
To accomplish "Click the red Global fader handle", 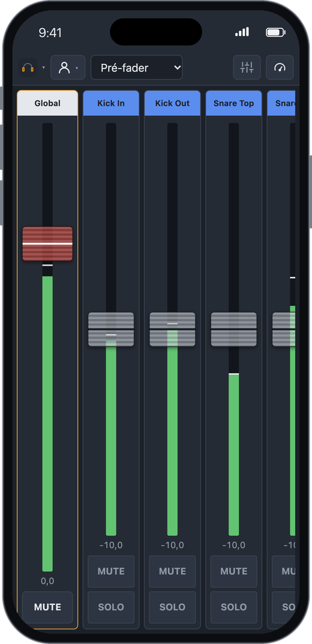I will click(47, 243).
